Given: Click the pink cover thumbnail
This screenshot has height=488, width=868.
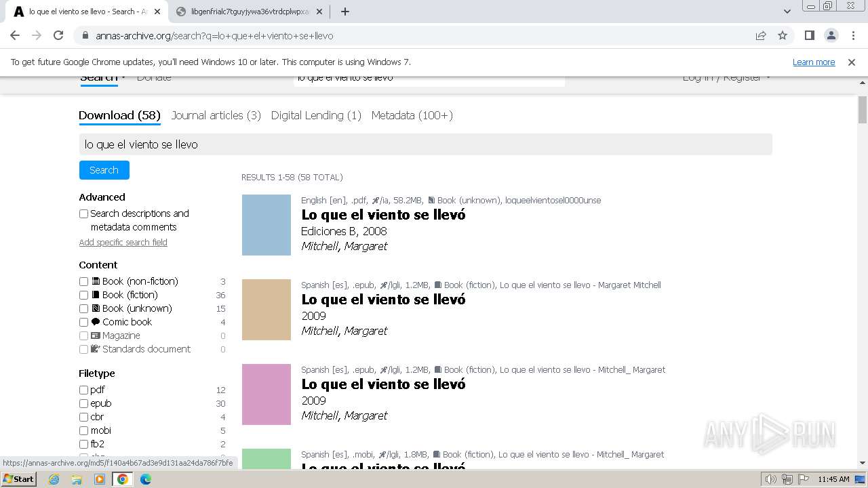Looking at the screenshot, I should (x=267, y=394).
